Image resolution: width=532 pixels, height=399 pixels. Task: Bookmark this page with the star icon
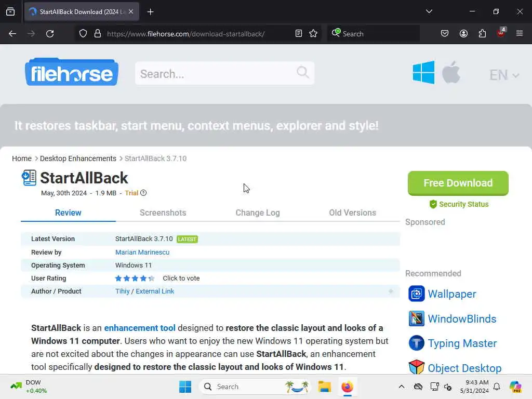pos(313,34)
